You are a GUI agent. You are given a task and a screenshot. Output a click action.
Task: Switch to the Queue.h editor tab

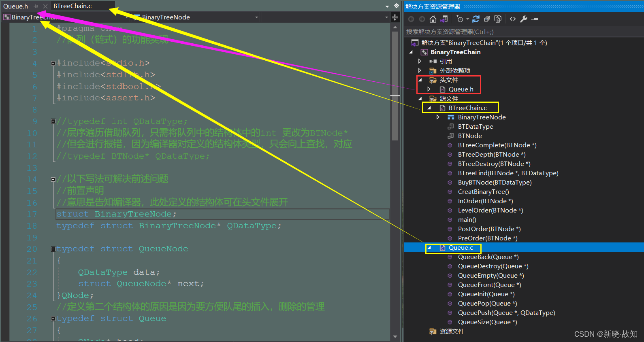16,6
